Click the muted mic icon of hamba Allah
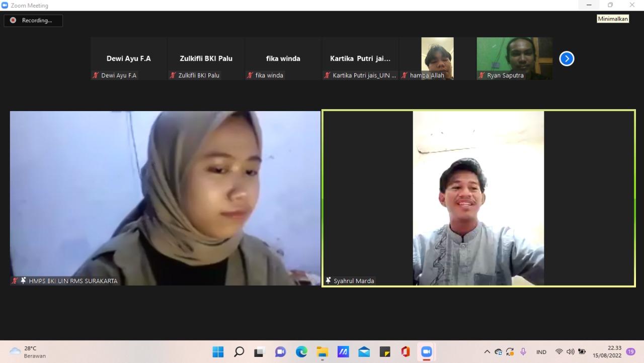 pos(405,75)
